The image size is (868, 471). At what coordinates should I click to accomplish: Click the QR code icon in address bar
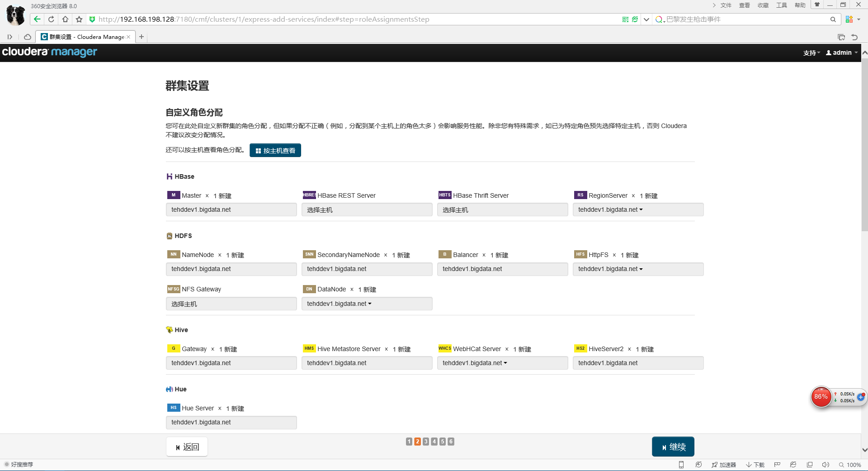[x=625, y=19]
